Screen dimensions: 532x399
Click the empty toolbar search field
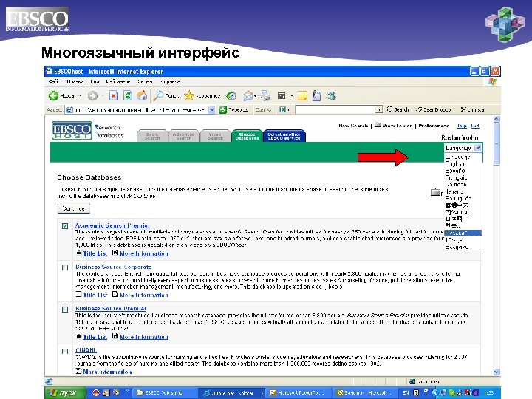pos(335,109)
